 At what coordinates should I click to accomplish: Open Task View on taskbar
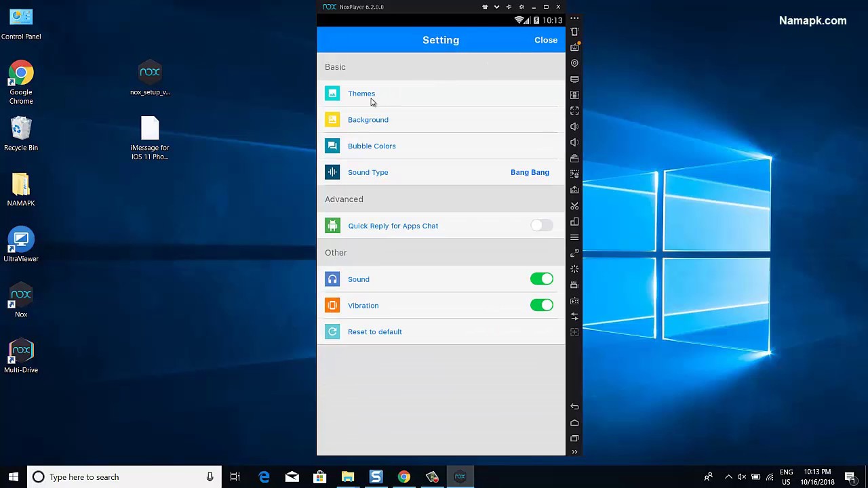(x=235, y=477)
